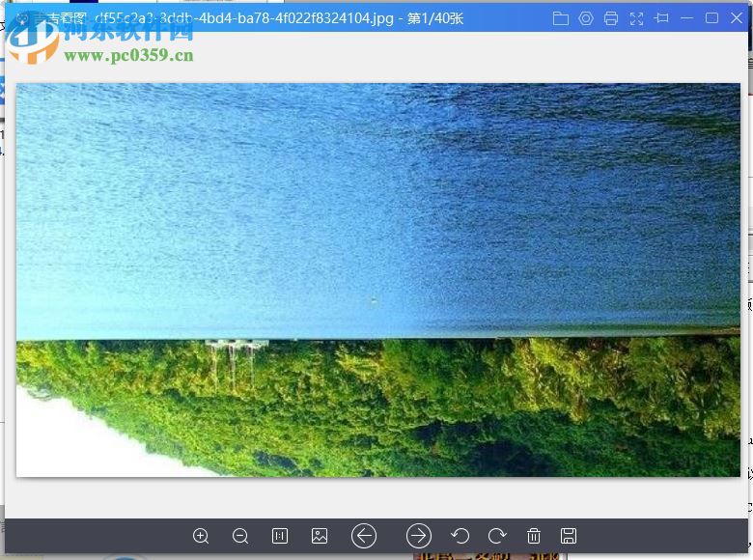Click the file name in title bar
Viewport: 753px width, 560px height.
pos(244,18)
